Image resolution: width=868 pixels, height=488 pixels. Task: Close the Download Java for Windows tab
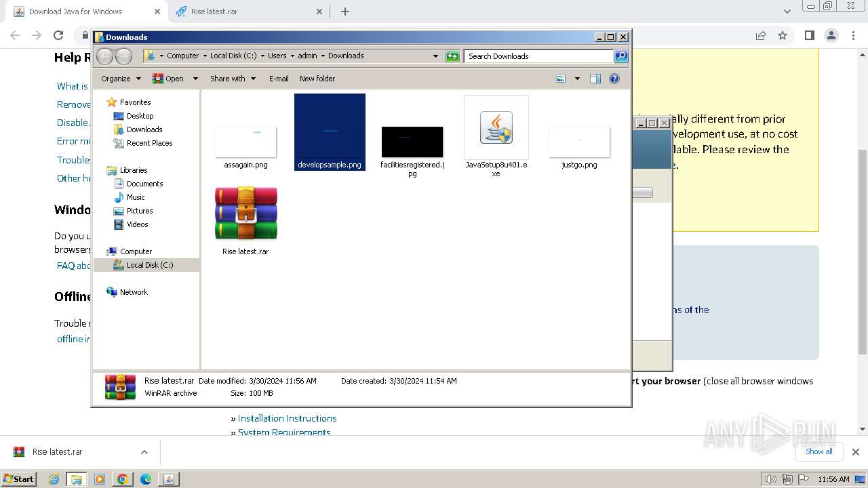tap(157, 12)
